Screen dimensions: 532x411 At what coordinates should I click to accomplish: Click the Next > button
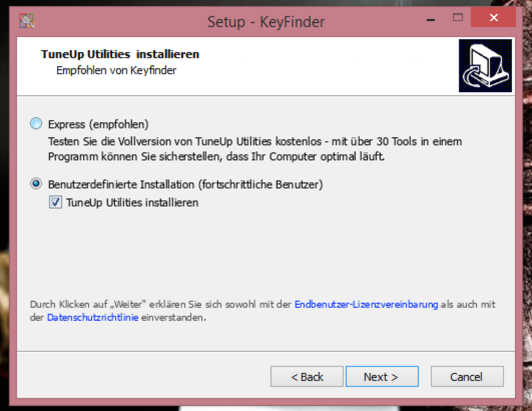coord(382,376)
